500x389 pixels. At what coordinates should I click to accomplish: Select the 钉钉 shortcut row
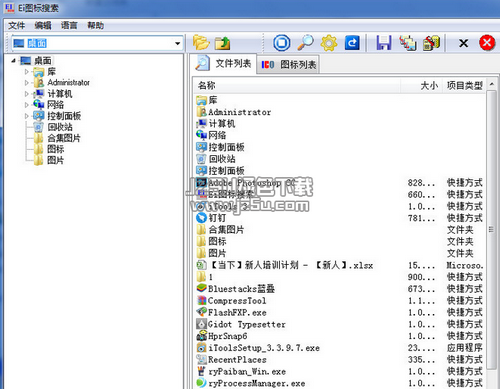[339, 218]
